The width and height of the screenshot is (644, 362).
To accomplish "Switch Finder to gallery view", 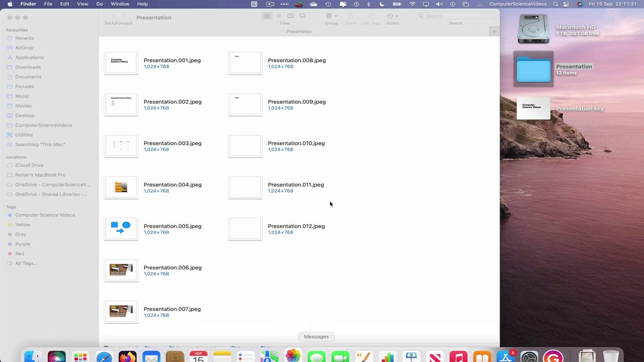I will click(302, 16).
